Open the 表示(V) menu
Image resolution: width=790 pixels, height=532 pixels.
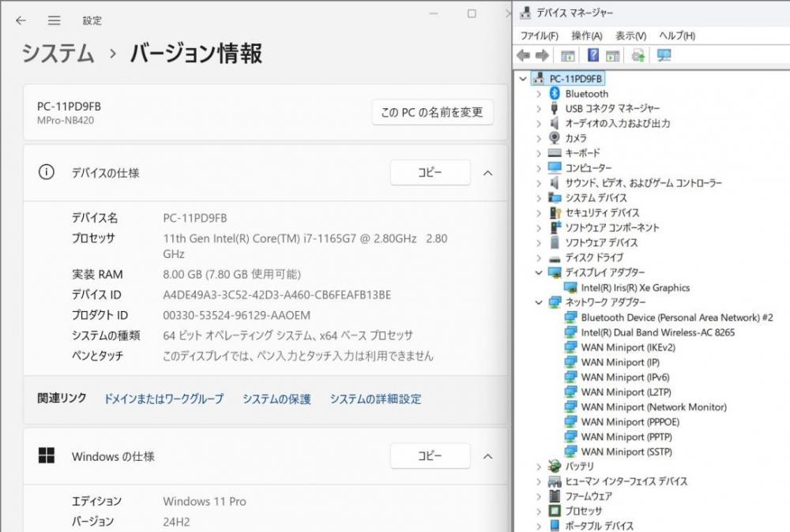click(630, 36)
